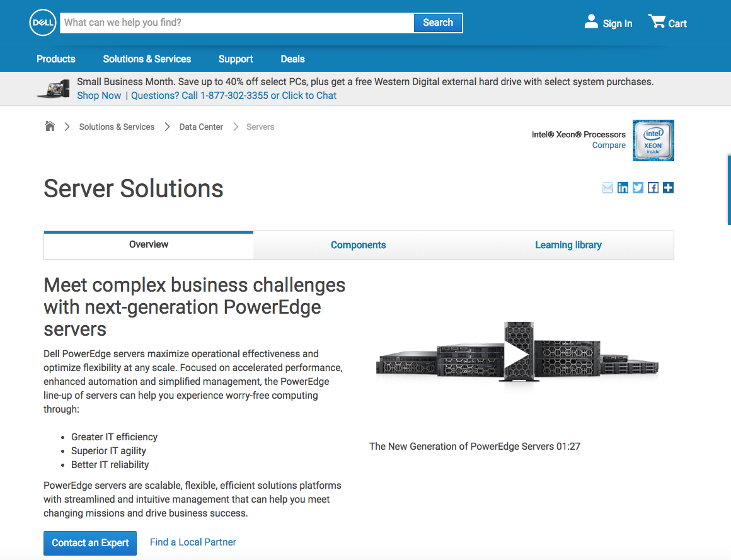Click the Contact an Expert button
Viewport: 731px width, 560px height.
coord(90,543)
